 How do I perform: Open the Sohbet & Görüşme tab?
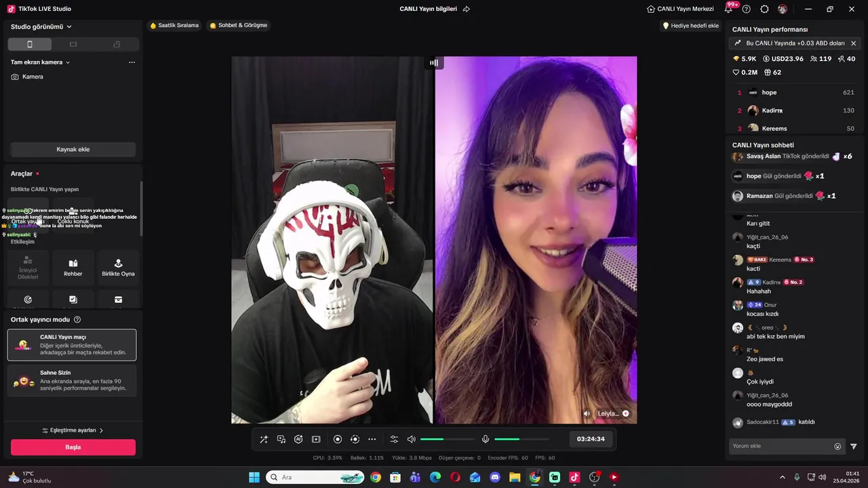tap(238, 26)
